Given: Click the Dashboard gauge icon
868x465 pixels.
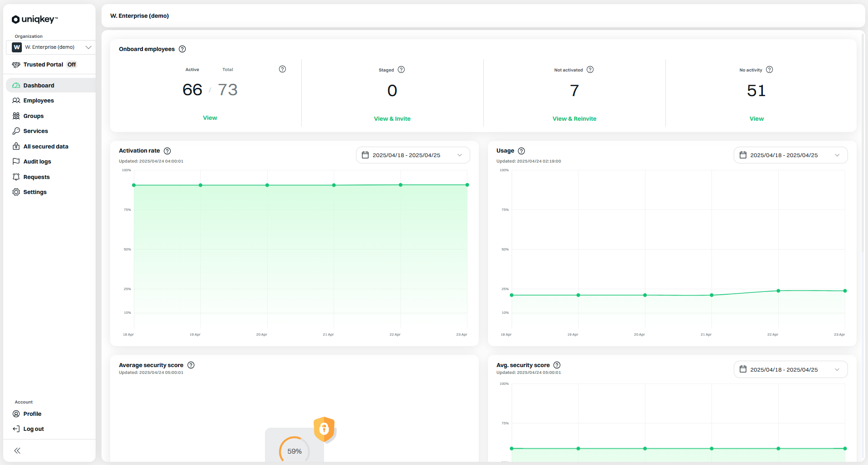Looking at the screenshot, I should click(16, 86).
